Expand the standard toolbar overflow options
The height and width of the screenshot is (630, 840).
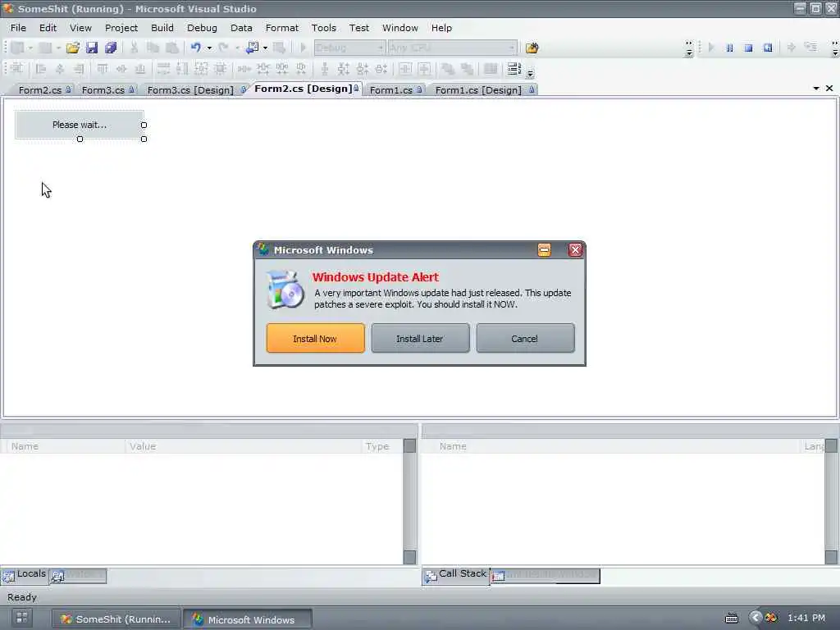tap(689, 48)
